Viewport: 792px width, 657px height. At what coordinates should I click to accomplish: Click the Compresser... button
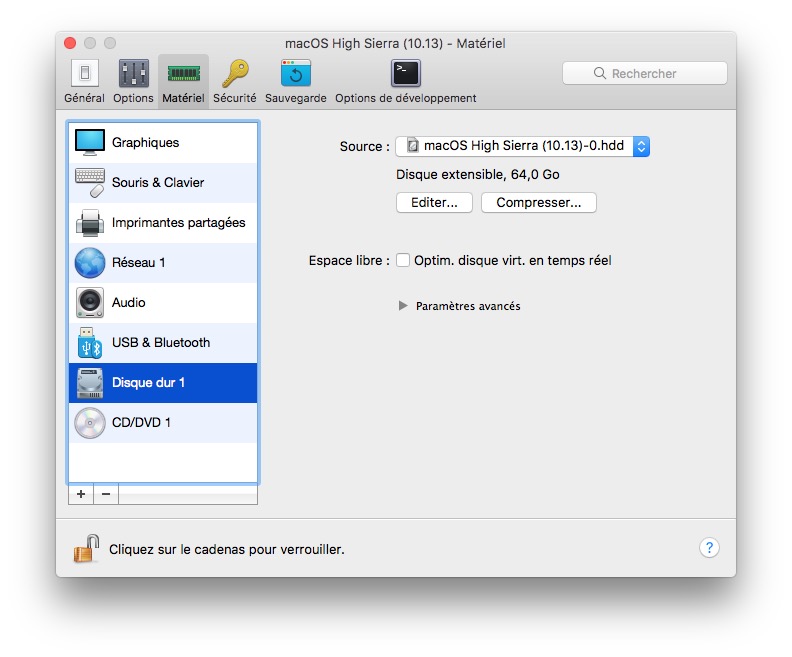538,203
